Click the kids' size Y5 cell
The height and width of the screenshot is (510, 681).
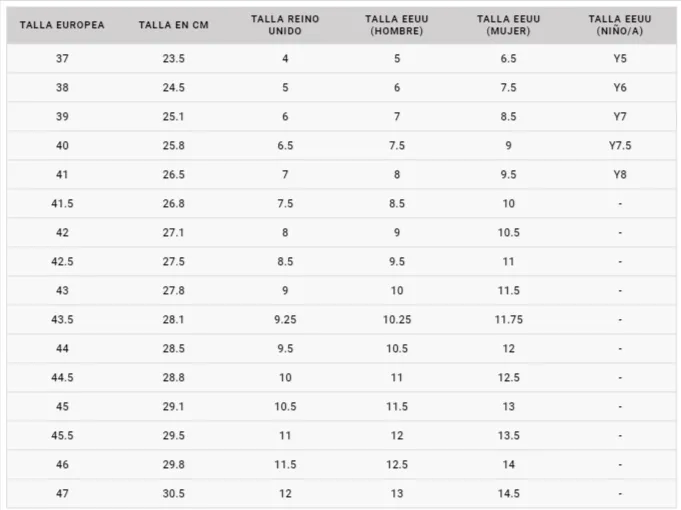click(620, 59)
